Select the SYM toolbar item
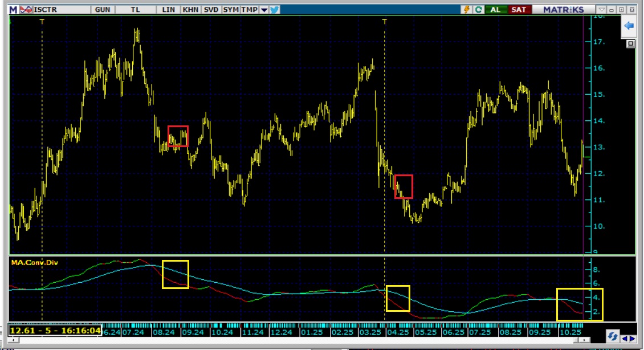The width and height of the screenshot is (644, 350). pyautogui.click(x=231, y=10)
